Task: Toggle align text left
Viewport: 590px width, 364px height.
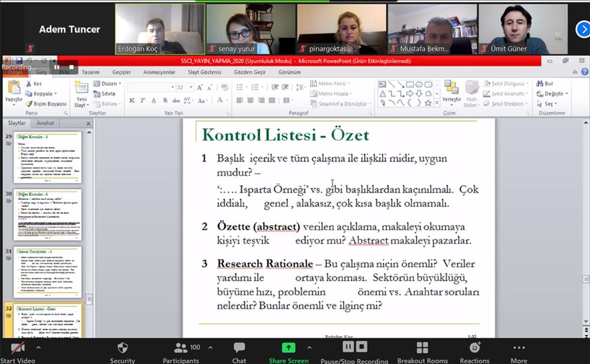Action: [x=240, y=100]
